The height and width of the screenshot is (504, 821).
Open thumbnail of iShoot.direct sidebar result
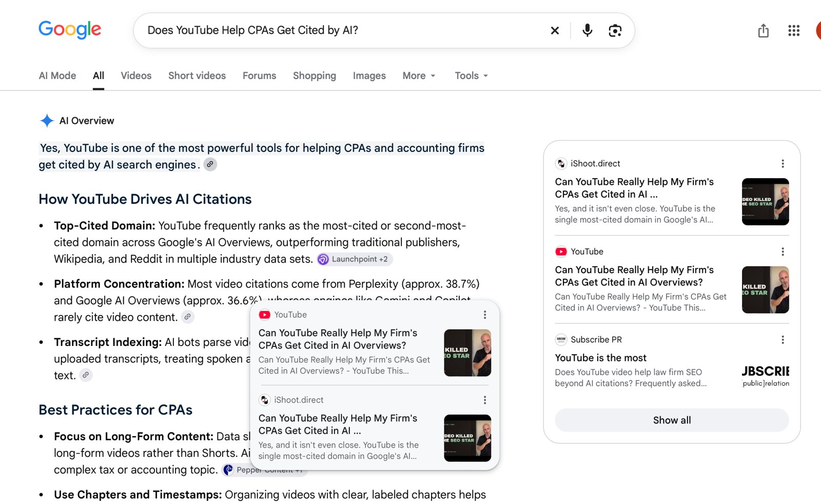(x=766, y=202)
